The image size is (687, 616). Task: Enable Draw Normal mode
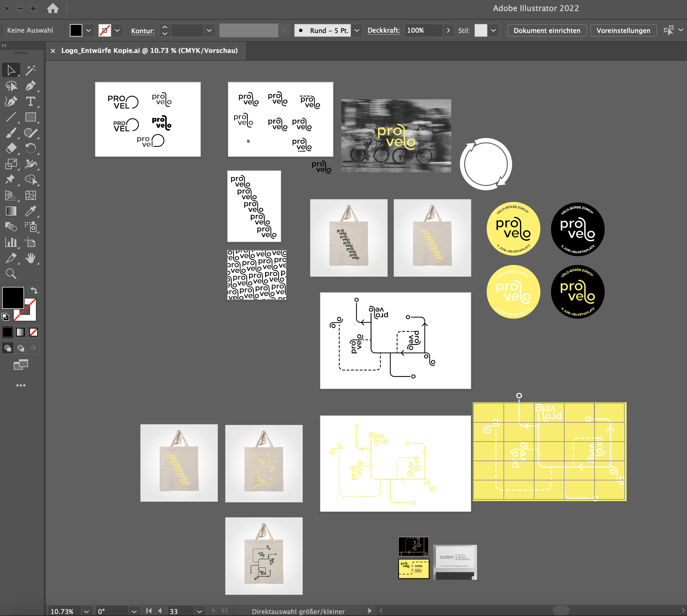[8, 348]
